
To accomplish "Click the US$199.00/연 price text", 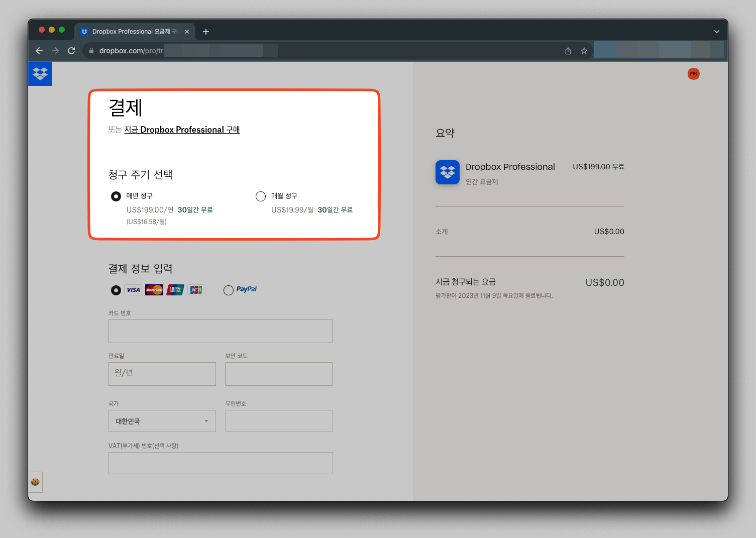I will tap(150, 210).
